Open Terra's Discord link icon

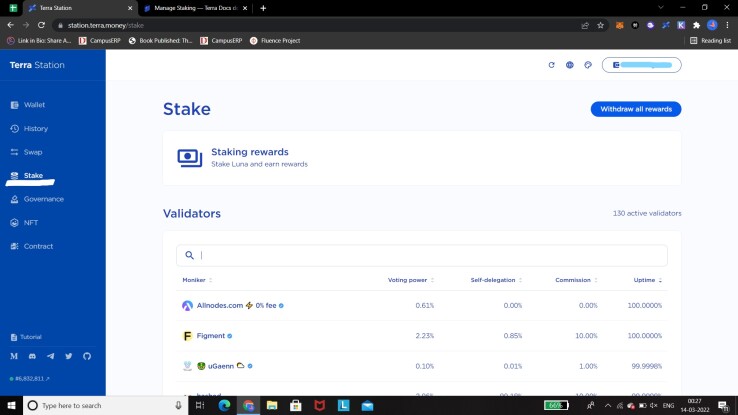coord(32,356)
